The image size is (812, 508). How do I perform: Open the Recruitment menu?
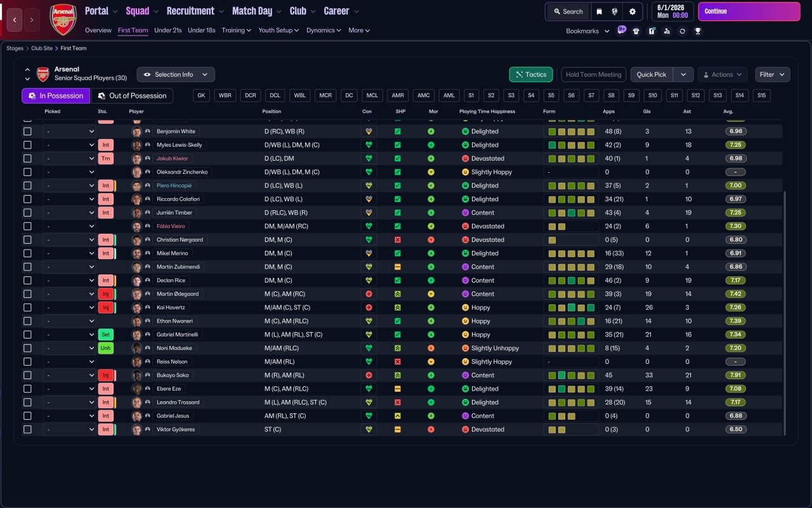pyautogui.click(x=195, y=11)
